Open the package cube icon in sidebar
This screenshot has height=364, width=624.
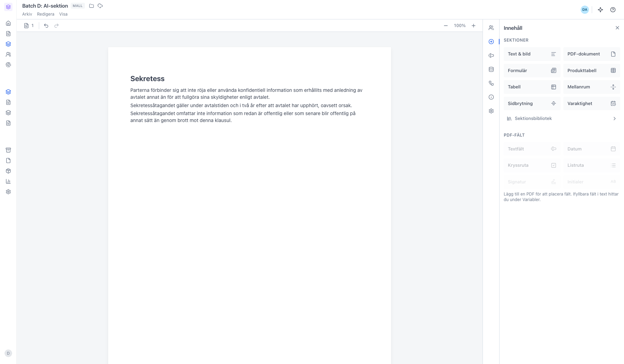pyautogui.click(x=8, y=171)
